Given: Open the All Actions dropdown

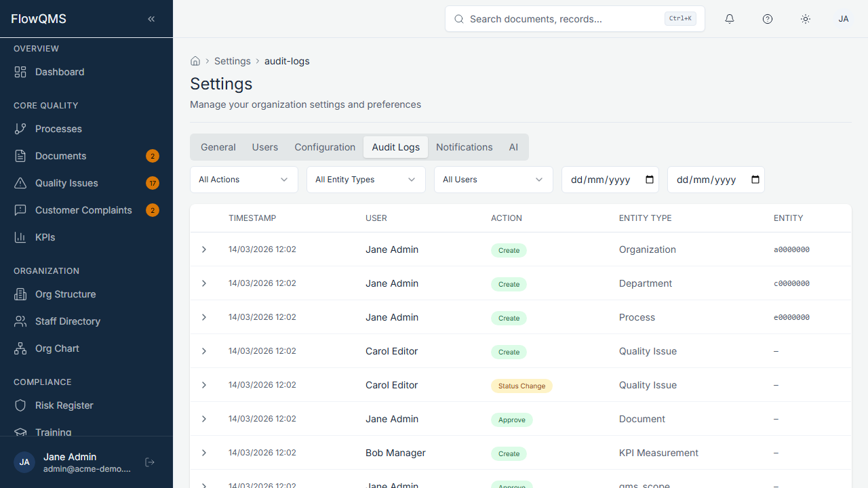Looking at the screenshot, I should click(x=243, y=180).
